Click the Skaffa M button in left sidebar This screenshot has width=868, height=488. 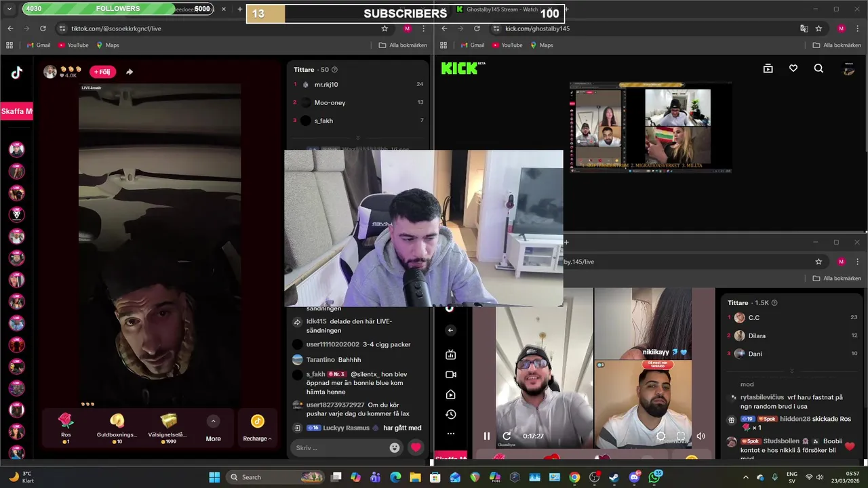pyautogui.click(x=16, y=111)
